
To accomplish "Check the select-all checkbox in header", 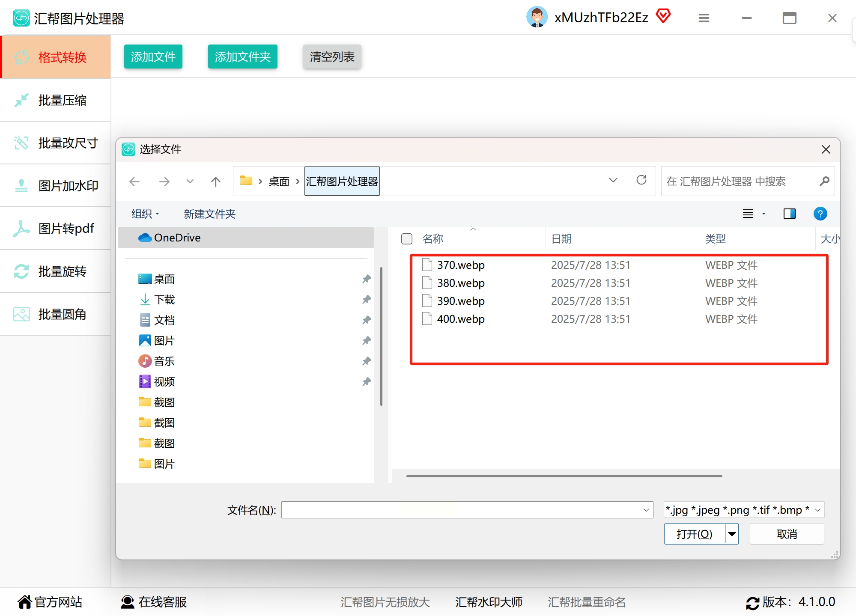I will 407,239.
